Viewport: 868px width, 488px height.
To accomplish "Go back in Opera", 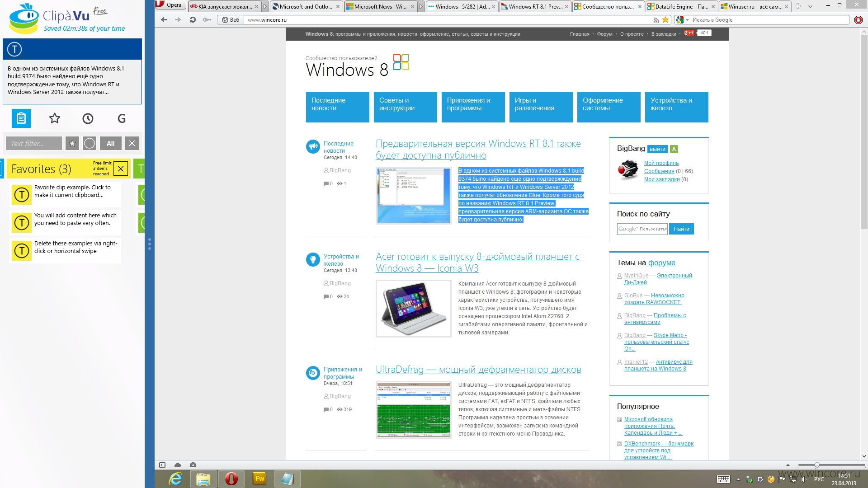I will click(x=164, y=20).
